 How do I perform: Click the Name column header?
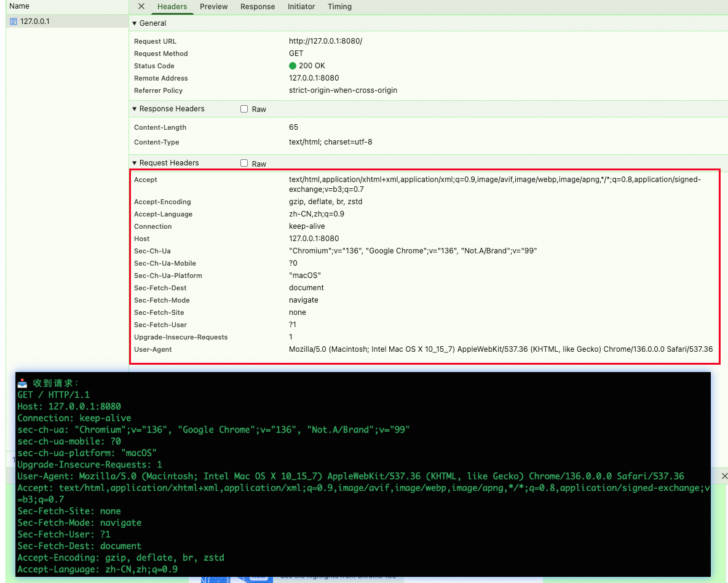[x=20, y=6]
